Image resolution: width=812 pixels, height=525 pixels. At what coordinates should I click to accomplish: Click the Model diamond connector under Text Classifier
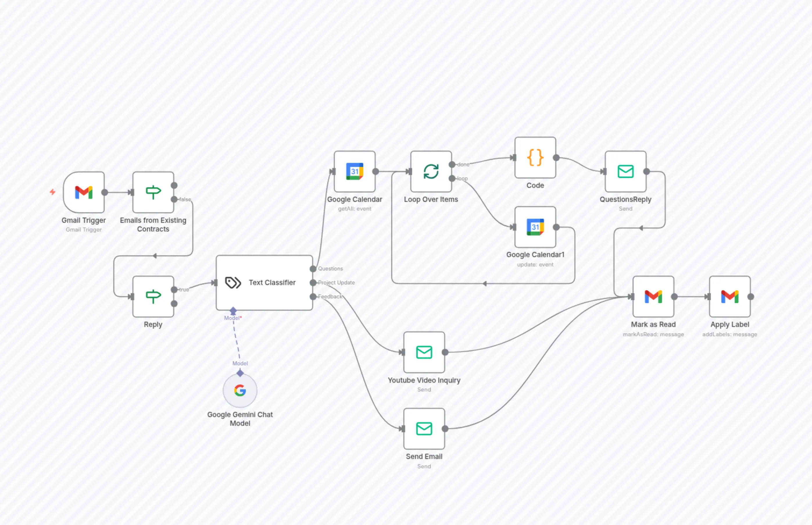(233, 311)
